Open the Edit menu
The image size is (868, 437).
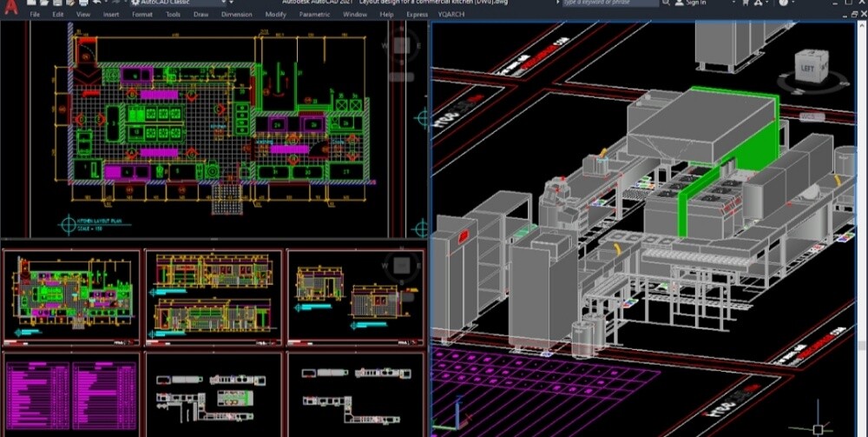[x=58, y=15]
